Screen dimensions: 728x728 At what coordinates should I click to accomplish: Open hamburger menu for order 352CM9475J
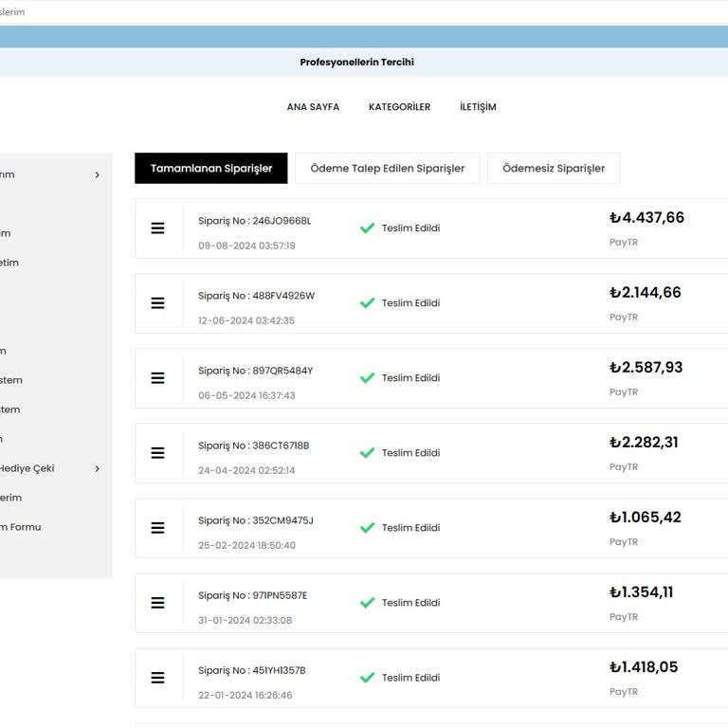pos(158,528)
